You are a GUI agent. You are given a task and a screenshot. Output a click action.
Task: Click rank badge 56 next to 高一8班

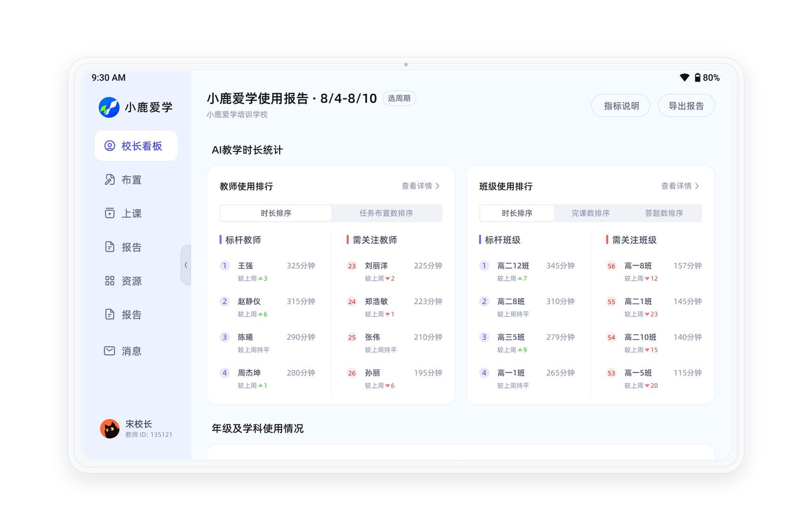tap(611, 266)
